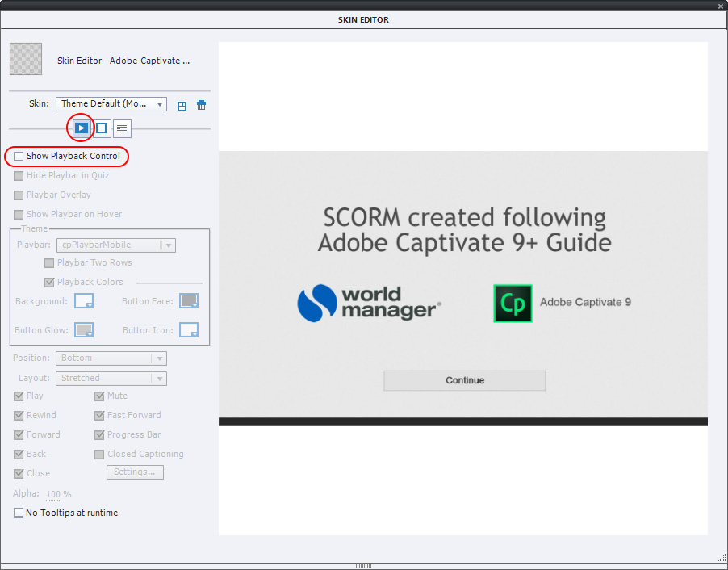Open the Skin dropdown list

click(x=111, y=104)
